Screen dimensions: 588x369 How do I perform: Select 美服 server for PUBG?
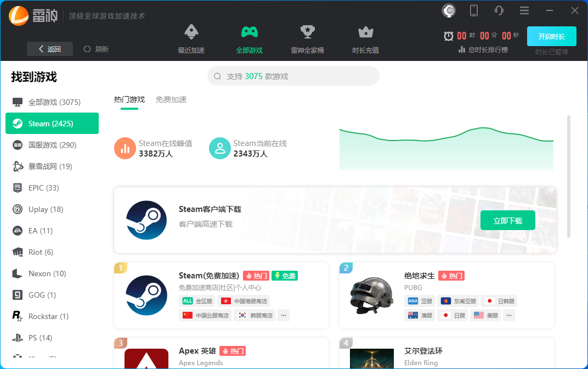pos(485,315)
